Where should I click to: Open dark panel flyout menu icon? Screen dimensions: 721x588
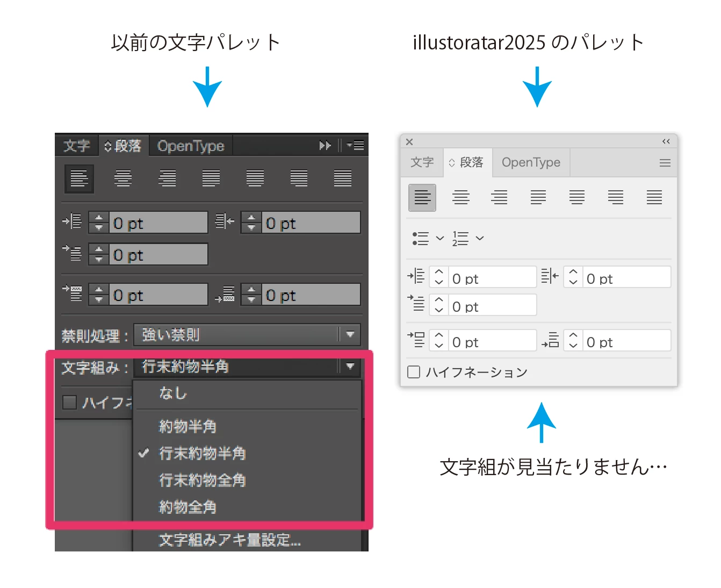pyautogui.click(x=356, y=146)
